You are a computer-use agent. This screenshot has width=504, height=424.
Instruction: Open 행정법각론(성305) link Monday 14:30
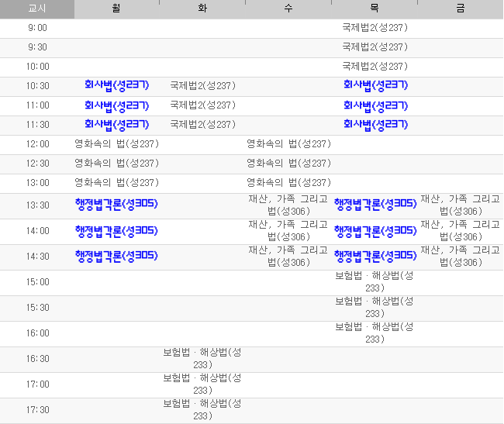point(116,257)
